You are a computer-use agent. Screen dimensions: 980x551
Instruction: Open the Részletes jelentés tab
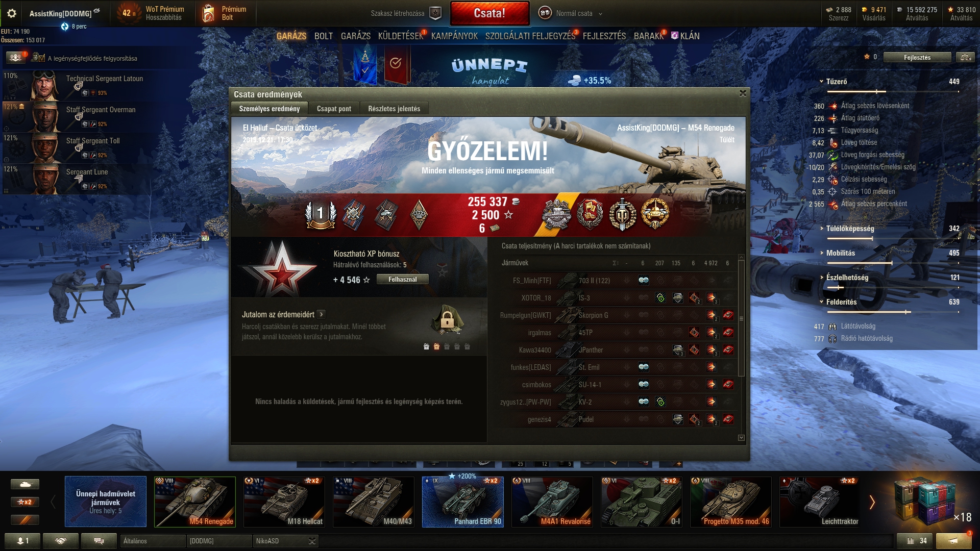click(x=394, y=109)
